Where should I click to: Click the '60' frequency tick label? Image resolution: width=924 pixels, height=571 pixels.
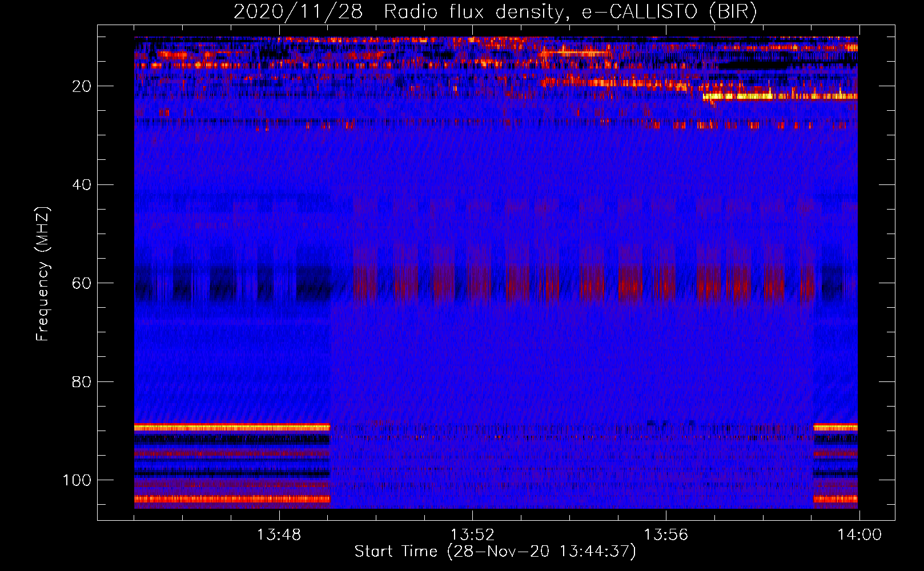click(x=81, y=284)
